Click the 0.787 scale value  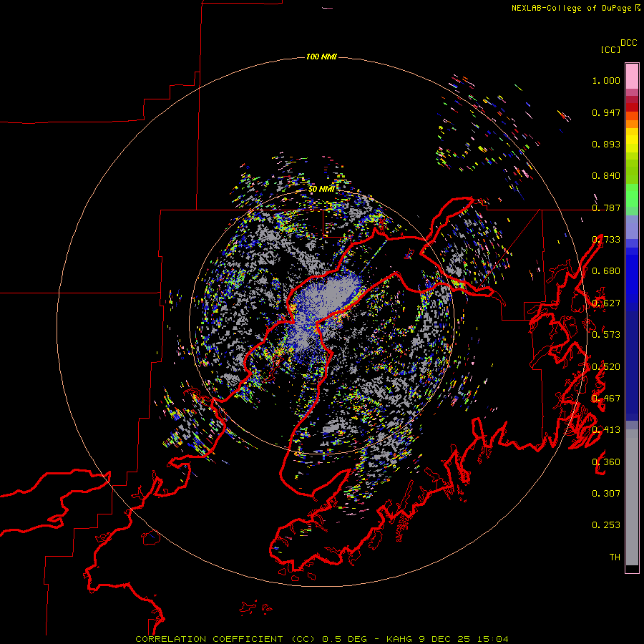[x=606, y=208]
